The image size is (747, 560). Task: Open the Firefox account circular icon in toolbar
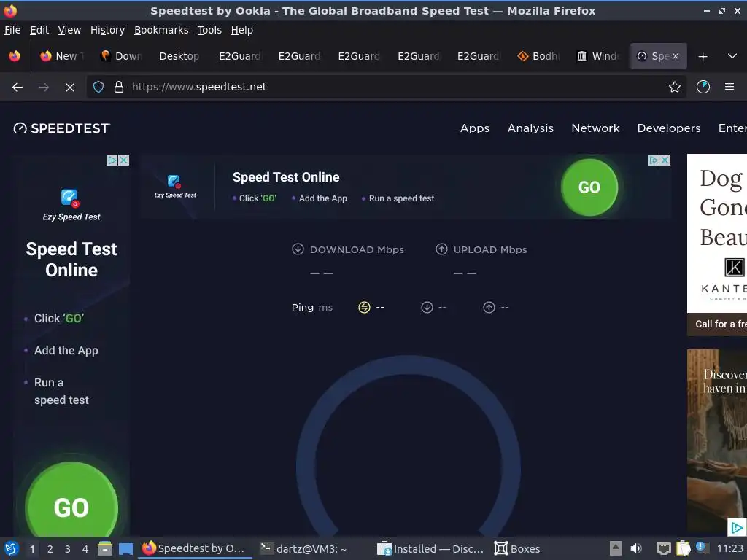tap(703, 87)
